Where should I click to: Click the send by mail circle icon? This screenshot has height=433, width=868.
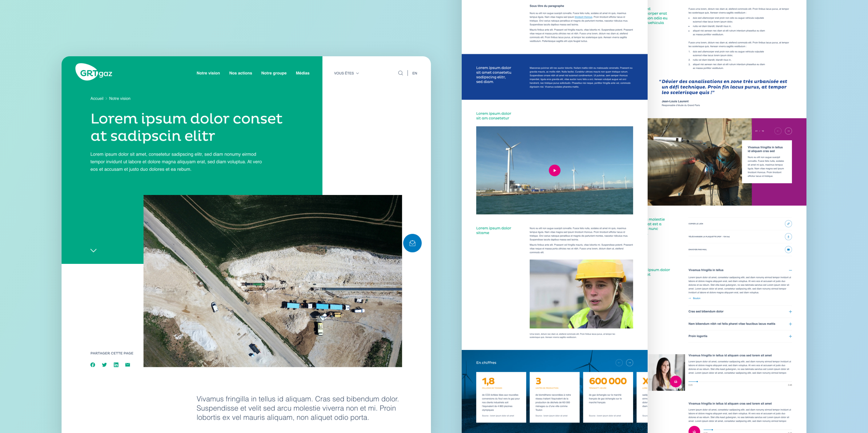788,249
